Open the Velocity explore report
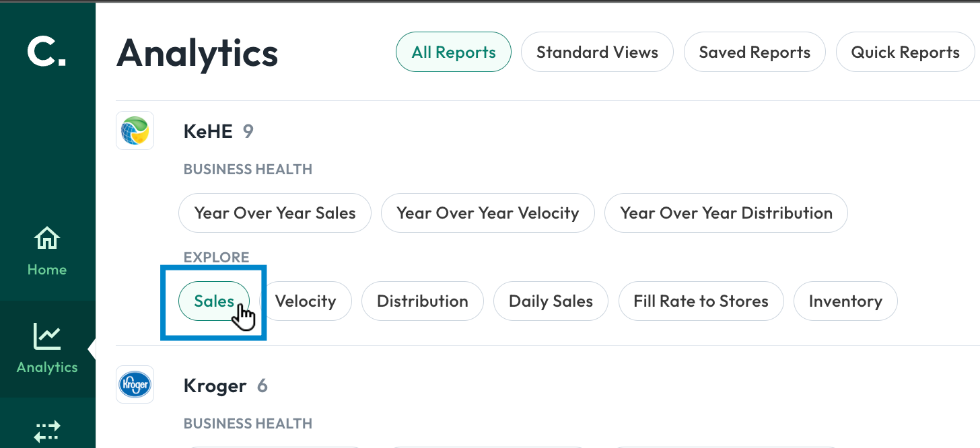 (306, 301)
